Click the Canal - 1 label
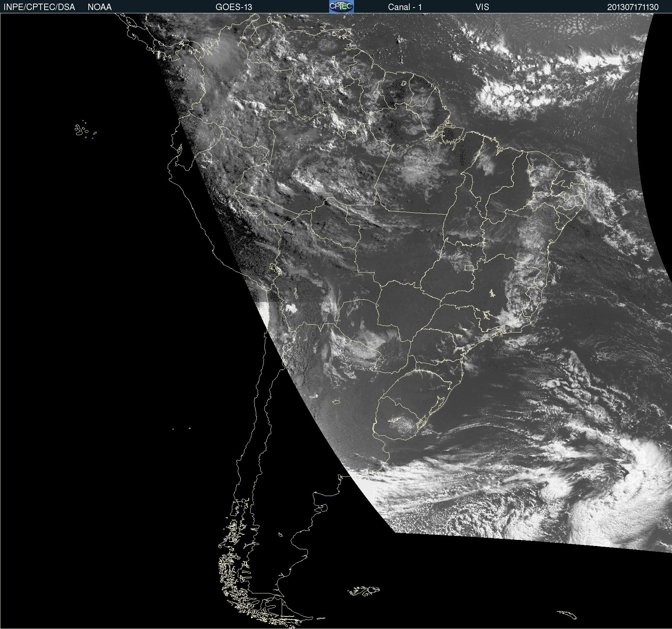This screenshot has height=629, width=672. [405, 7]
